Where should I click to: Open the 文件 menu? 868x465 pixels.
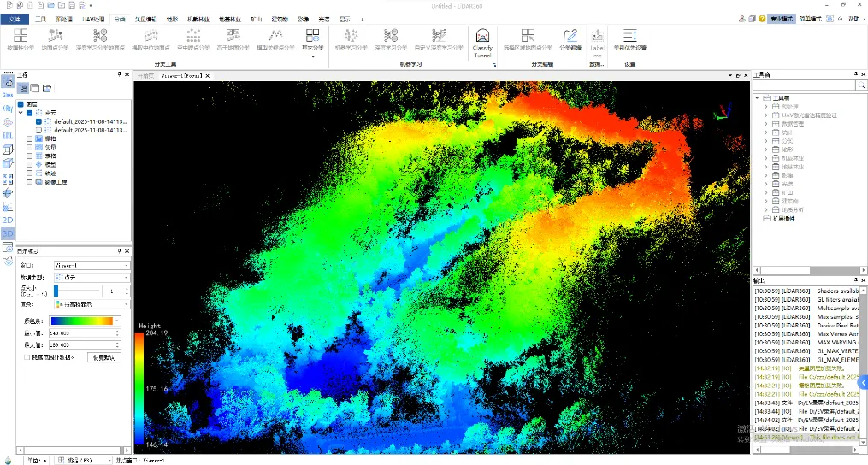(x=15, y=19)
